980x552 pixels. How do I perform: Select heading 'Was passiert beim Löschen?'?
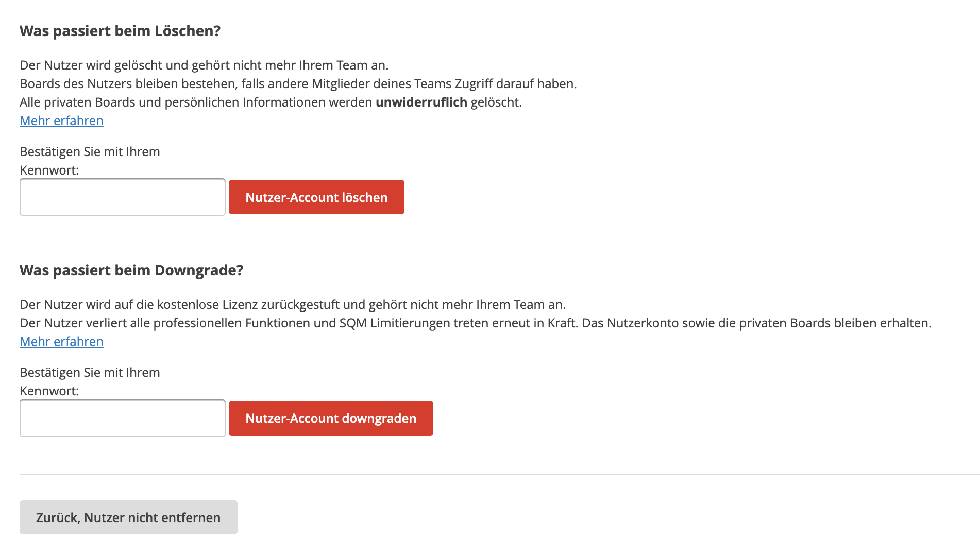(x=120, y=31)
